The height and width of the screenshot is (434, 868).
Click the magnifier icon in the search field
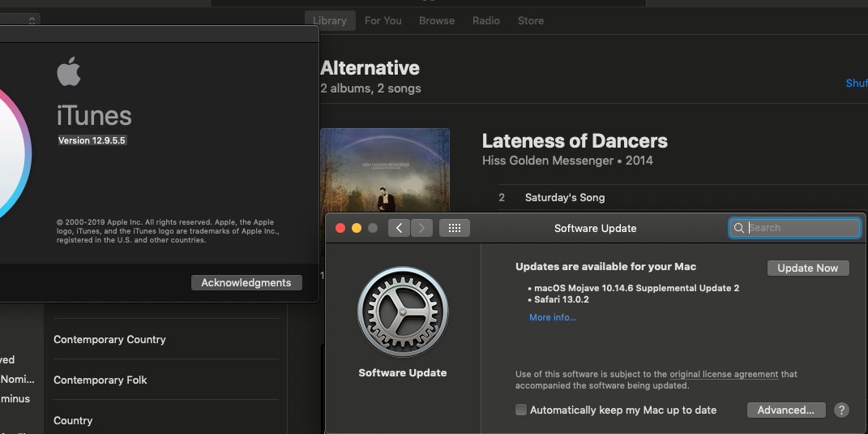738,228
